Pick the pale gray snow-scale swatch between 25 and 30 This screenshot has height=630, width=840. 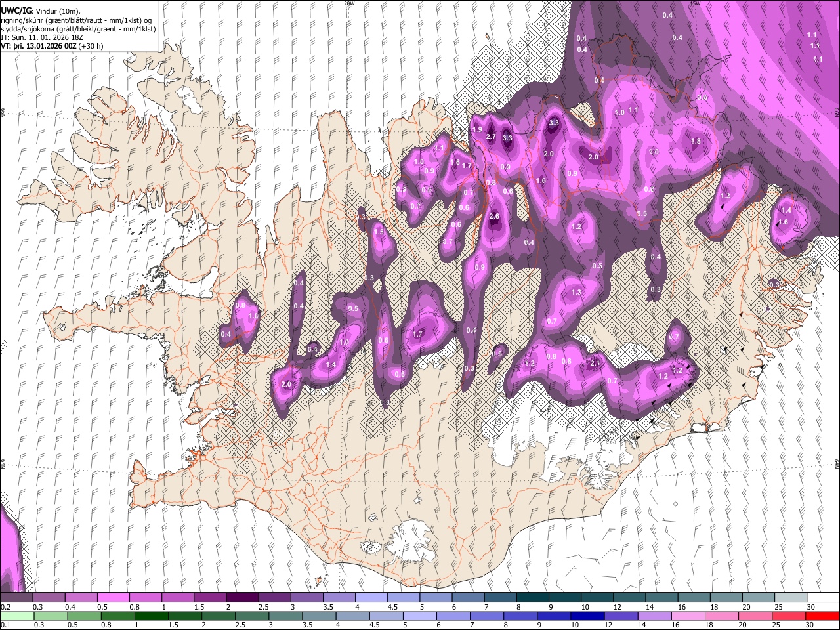pos(791,598)
